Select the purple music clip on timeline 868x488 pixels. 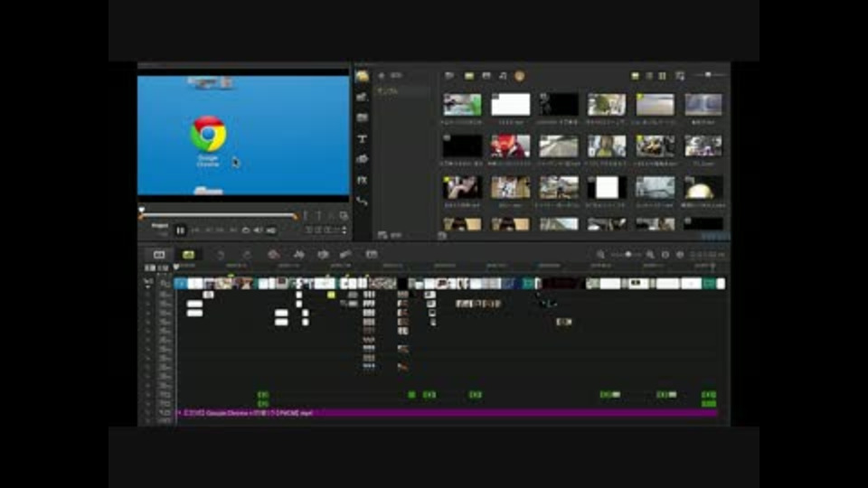pos(447,413)
